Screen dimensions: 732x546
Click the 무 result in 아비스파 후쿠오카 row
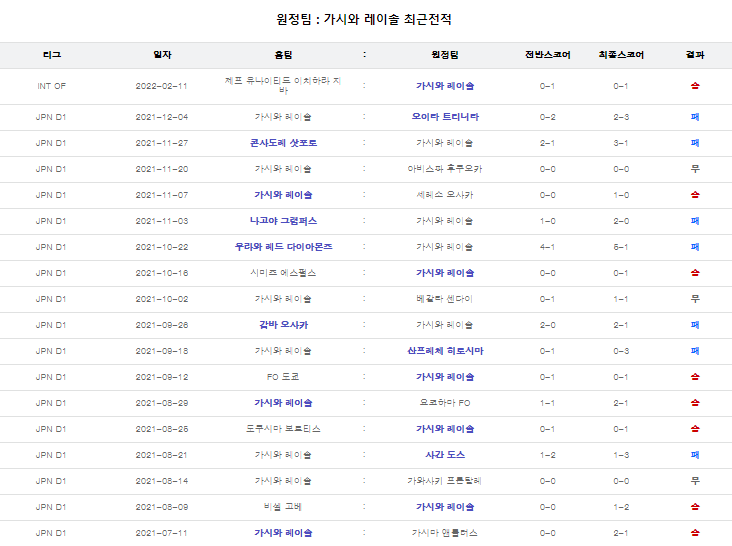(695, 169)
